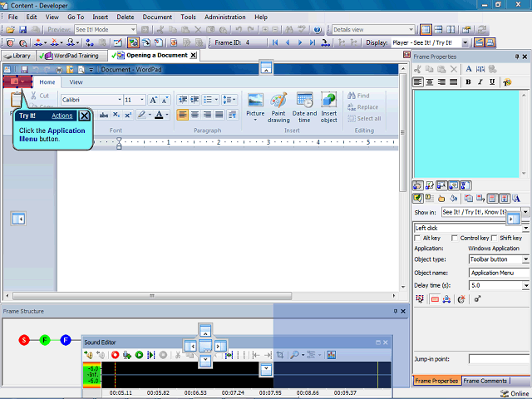This screenshot has width=532, height=399.
Task: Toggle the first layout view button near Details view
Action: tap(426, 30)
